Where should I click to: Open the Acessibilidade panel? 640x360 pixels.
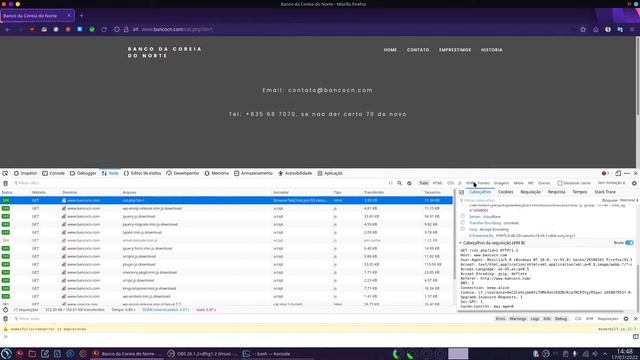coord(295,173)
